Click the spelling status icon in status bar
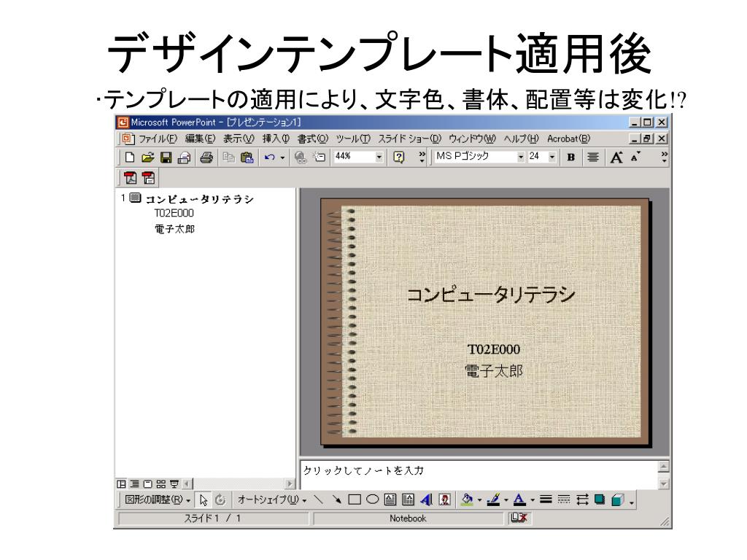This screenshot has height=560, width=747. (519, 518)
